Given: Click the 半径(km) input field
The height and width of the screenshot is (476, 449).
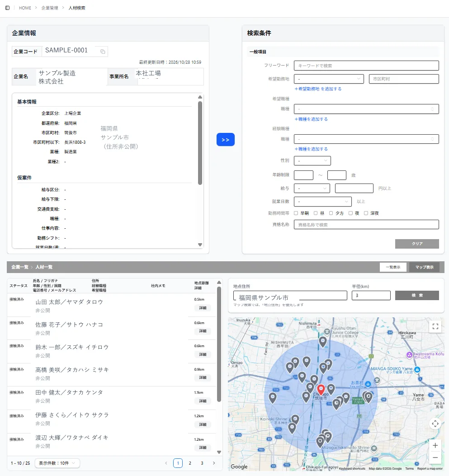Looking at the screenshot, I should (x=371, y=295).
